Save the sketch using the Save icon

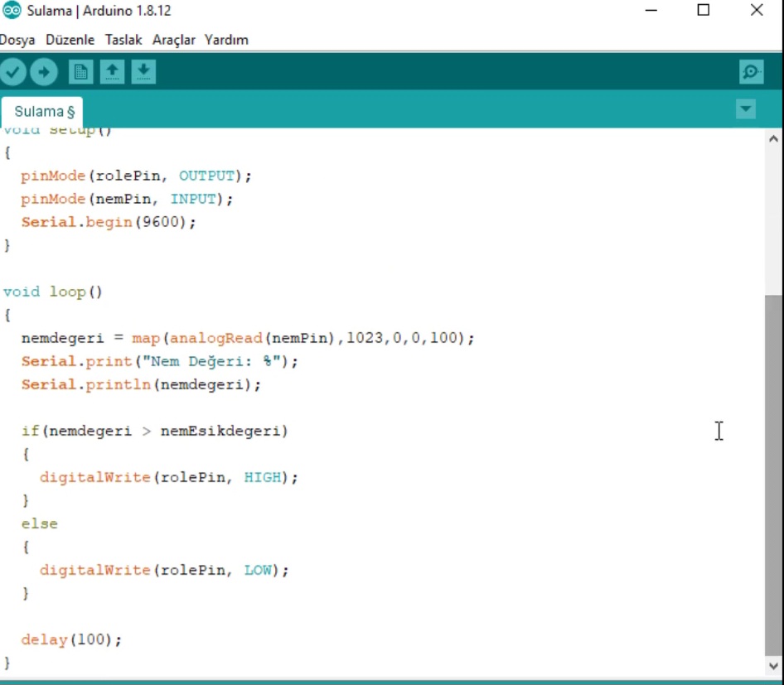click(x=143, y=71)
